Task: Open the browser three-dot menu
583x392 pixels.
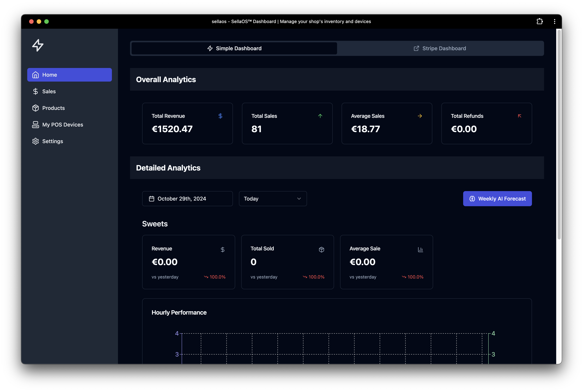Action: (x=554, y=22)
